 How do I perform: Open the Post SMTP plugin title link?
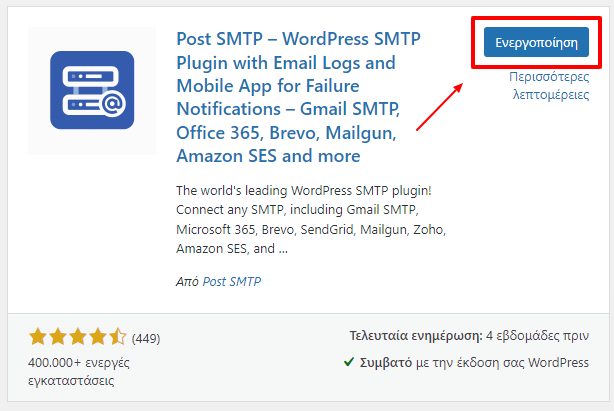pos(299,97)
